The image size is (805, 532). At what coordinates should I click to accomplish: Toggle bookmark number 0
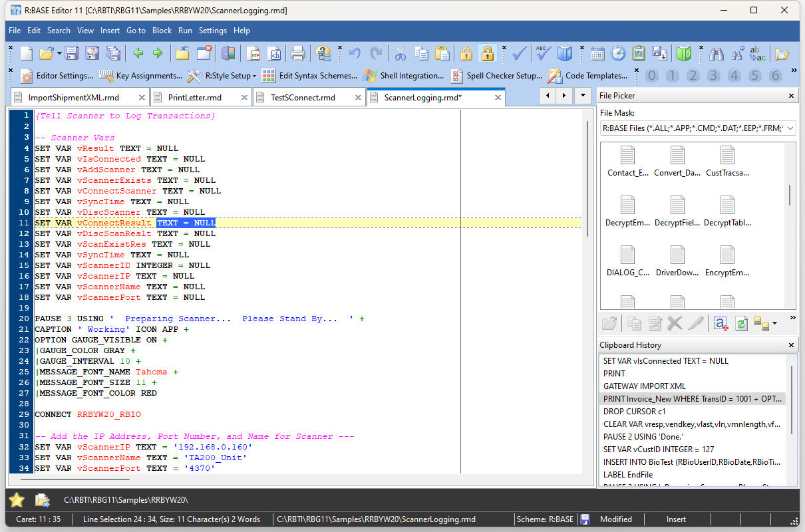point(652,76)
